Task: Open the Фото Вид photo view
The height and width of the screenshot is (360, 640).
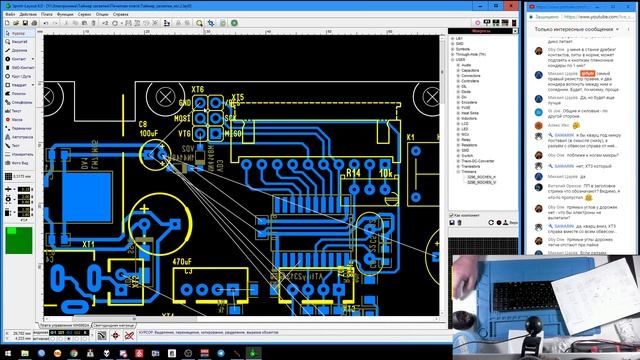Action: pyautogui.click(x=19, y=163)
